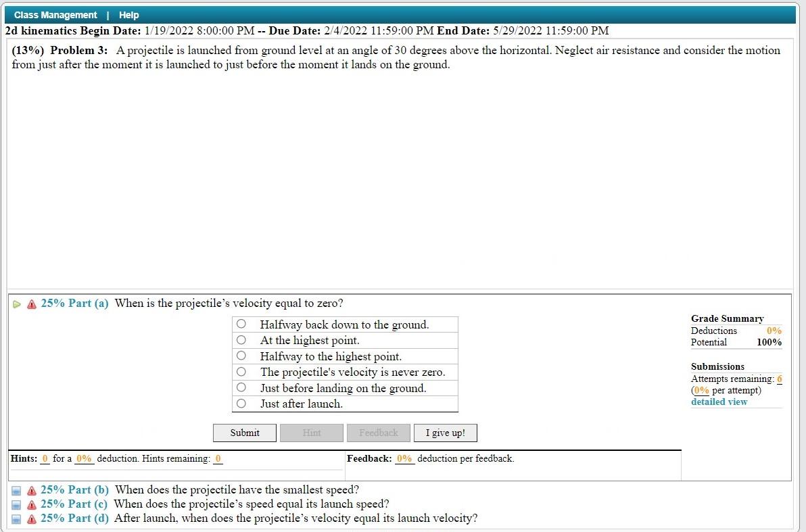Click the green arrow icon beside Part (a)
The height and width of the screenshot is (532, 806).
tap(16, 304)
